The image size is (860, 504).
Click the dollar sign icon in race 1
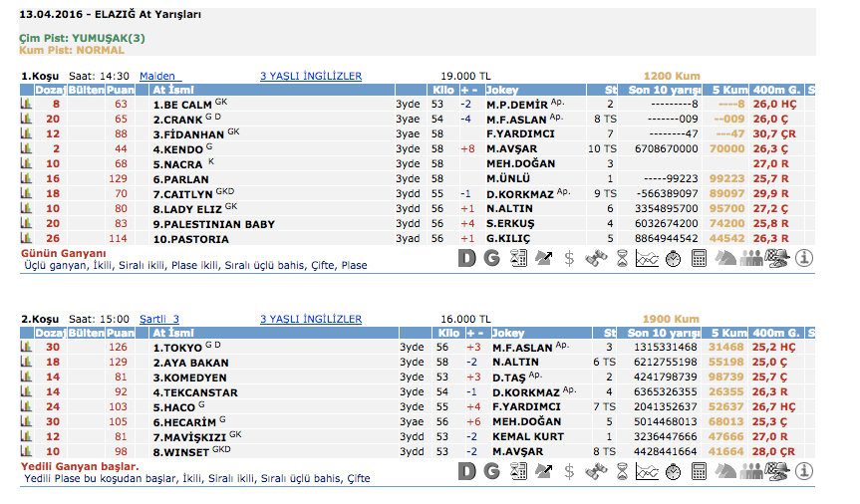[x=569, y=258]
